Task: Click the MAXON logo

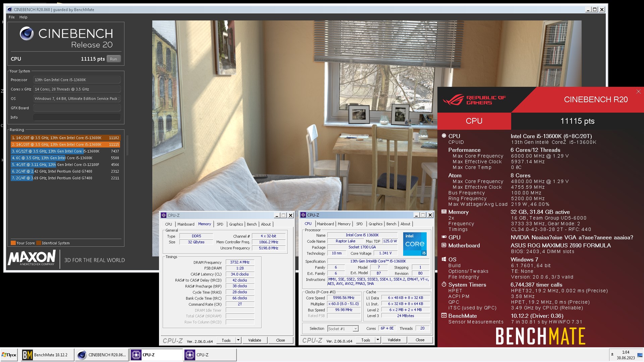Action: [x=32, y=258]
